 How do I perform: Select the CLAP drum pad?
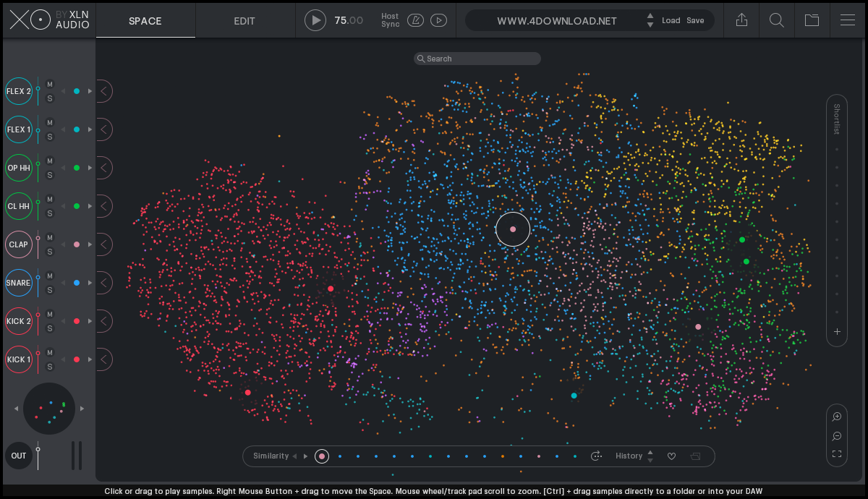click(19, 244)
